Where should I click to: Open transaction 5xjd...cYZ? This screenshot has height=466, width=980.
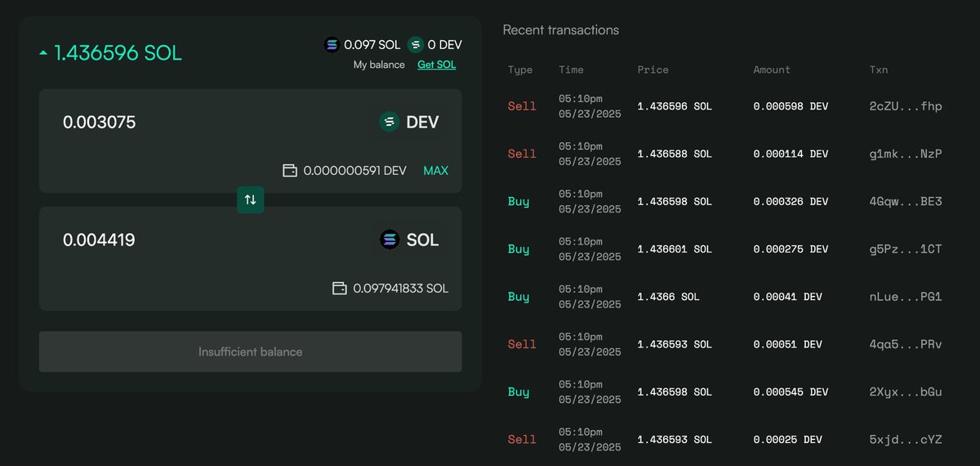coord(906,439)
